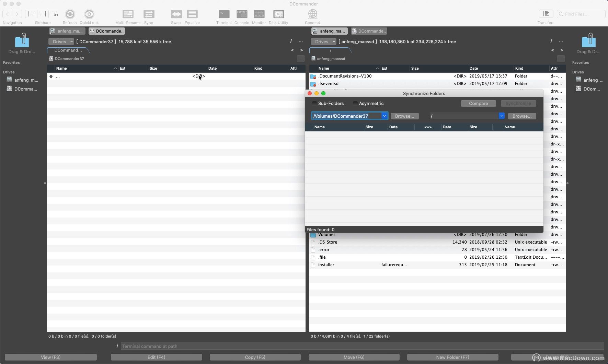Launch Disk Utility from toolbar
Screen dimensions: 608x364
tap(278, 14)
